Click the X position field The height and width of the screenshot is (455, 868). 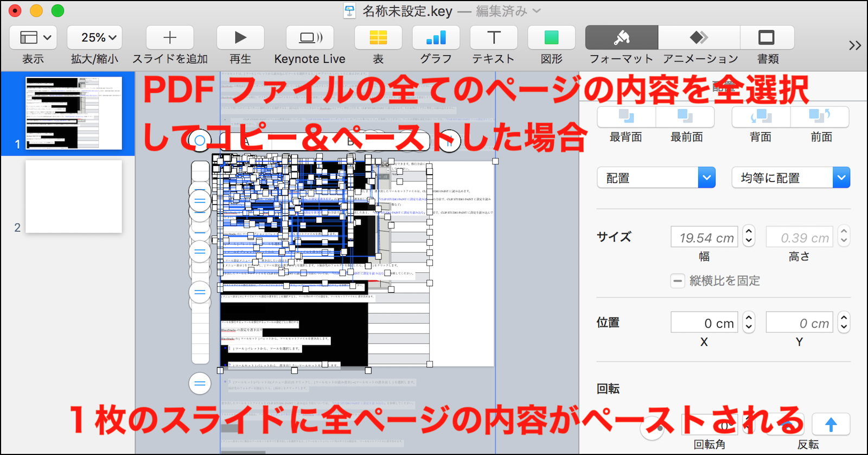[x=704, y=323]
